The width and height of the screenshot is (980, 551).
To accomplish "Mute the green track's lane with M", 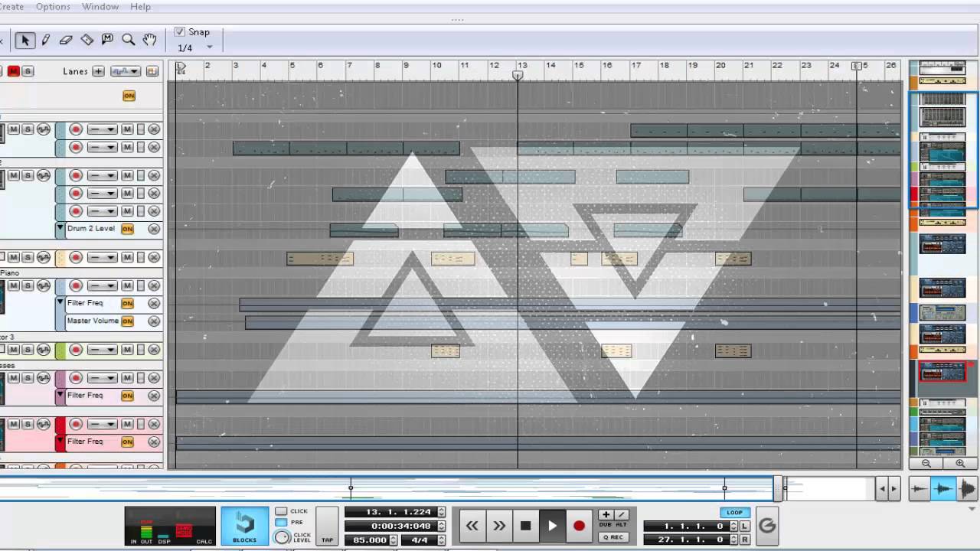I will click(127, 350).
